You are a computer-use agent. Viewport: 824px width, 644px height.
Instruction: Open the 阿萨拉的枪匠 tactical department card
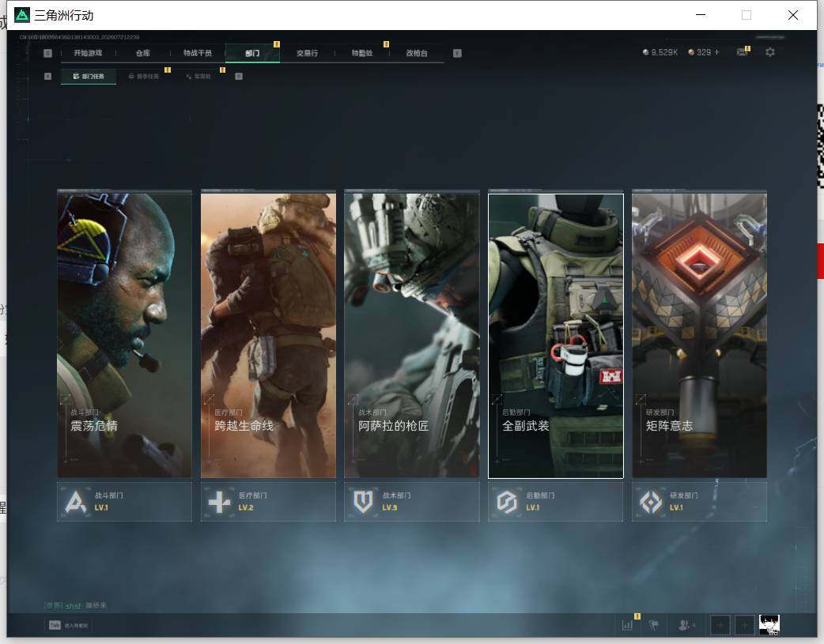coord(412,336)
